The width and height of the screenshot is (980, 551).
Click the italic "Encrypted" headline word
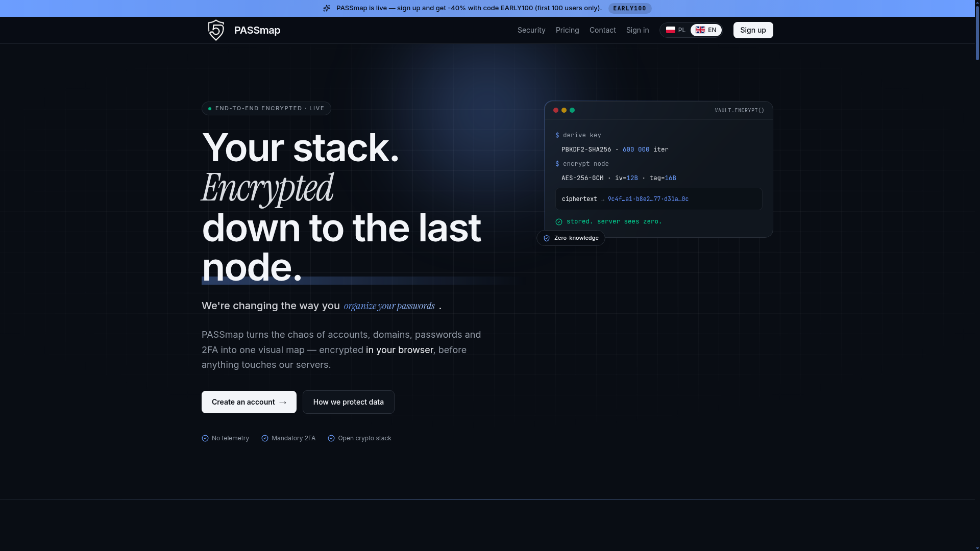[267, 188]
